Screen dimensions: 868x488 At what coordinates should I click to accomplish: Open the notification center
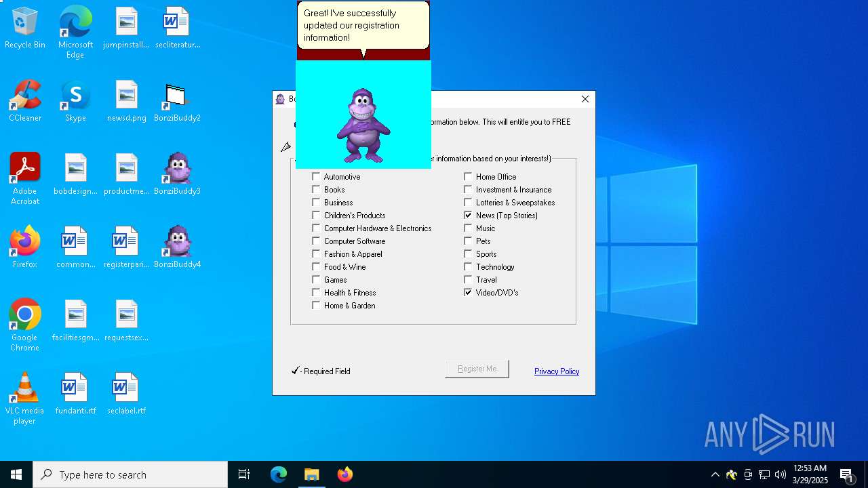(847, 474)
